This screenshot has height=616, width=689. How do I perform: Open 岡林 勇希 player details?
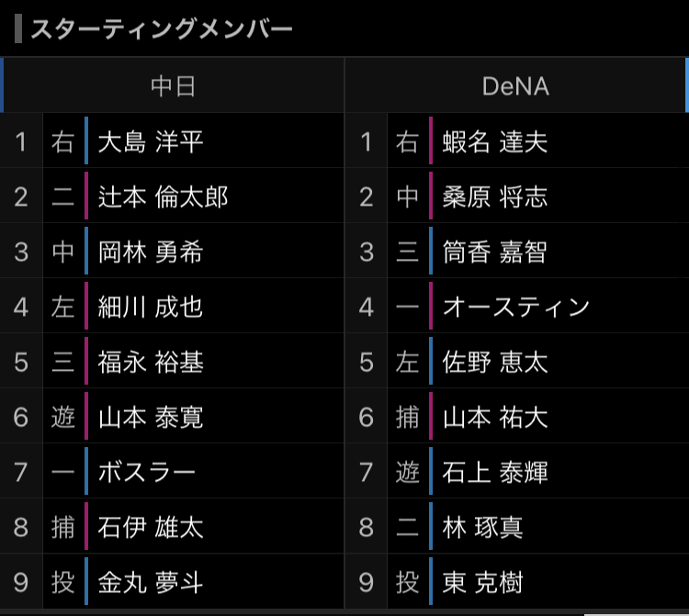tap(151, 252)
